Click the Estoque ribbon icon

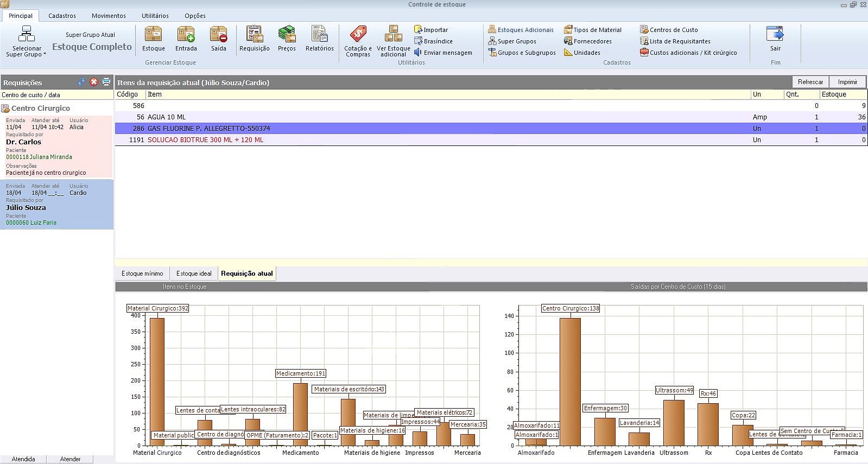[154, 39]
